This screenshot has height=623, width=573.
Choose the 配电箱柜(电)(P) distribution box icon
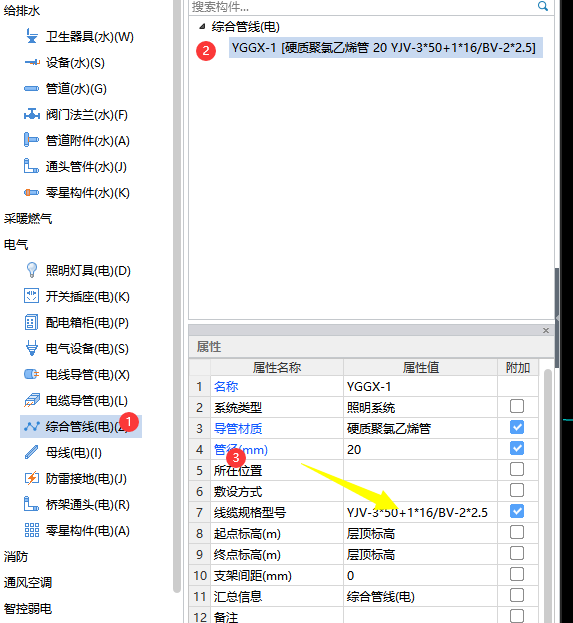tap(32, 322)
